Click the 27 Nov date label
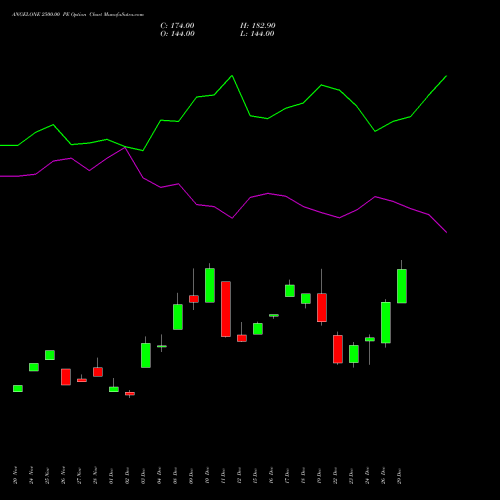500x500 pixels. [79, 475]
